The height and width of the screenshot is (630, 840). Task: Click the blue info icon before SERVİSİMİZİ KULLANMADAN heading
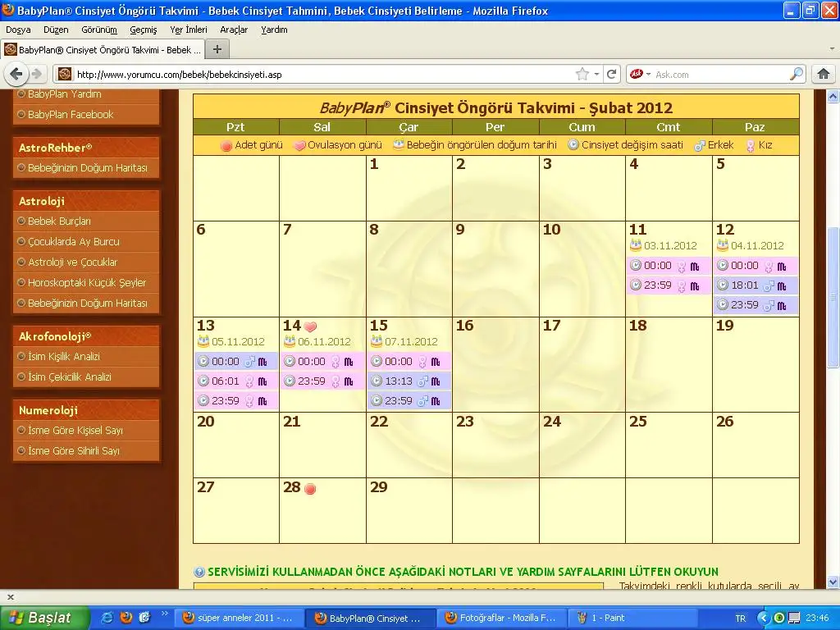coord(199,572)
